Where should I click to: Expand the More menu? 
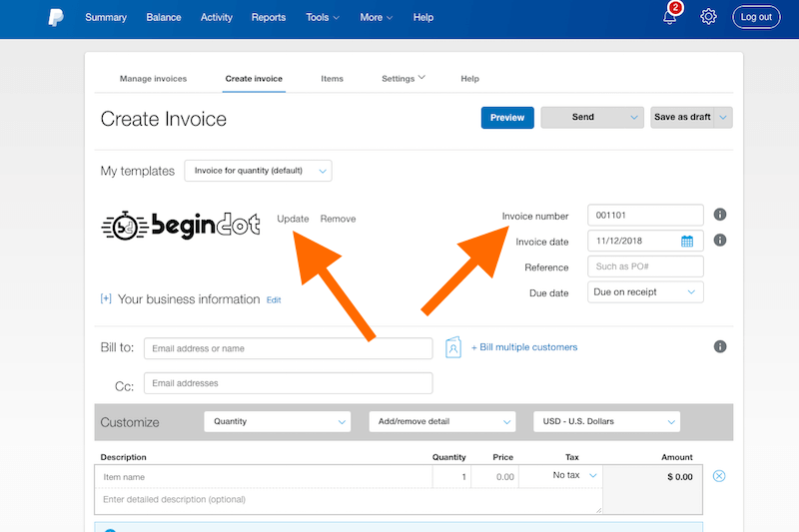(x=377, y=17)
